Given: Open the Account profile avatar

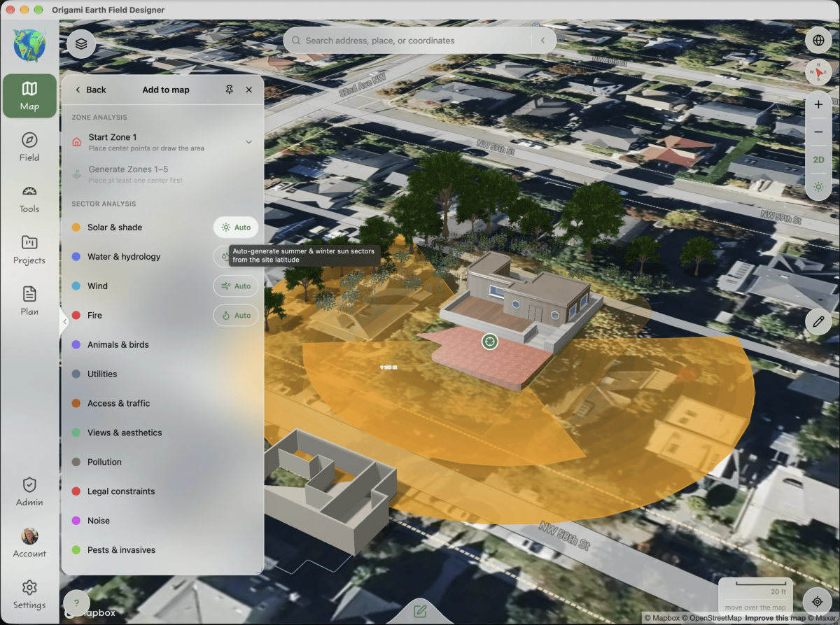Looking at the screenshot, I should [x=29, y=543].
